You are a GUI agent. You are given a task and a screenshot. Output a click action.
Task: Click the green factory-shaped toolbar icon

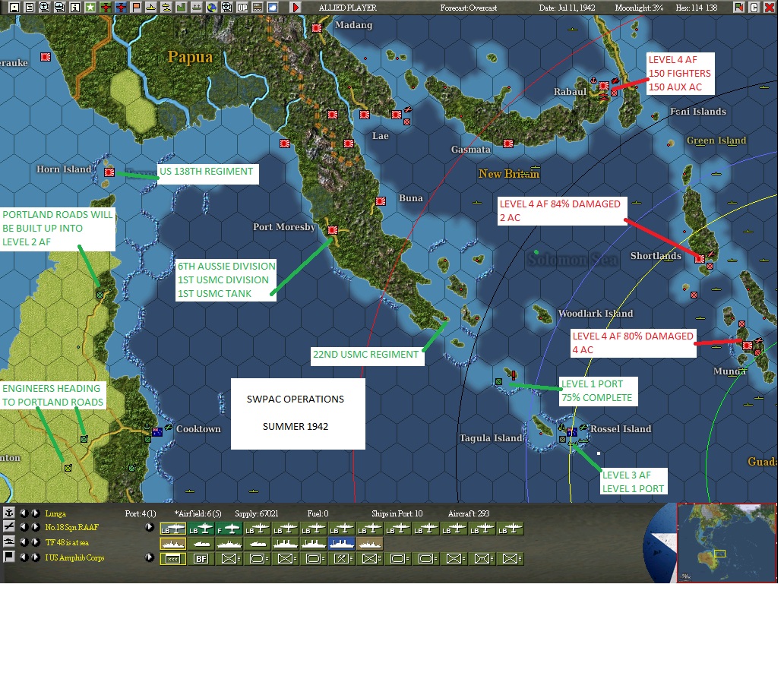(x=181, y=8)
